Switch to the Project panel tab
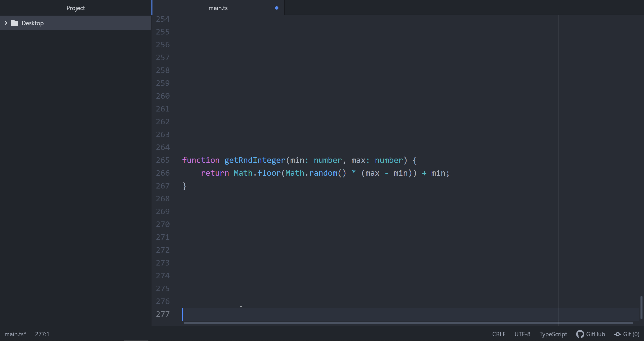The width and height of the screenshot is (644, 341). tap(75, 8)
